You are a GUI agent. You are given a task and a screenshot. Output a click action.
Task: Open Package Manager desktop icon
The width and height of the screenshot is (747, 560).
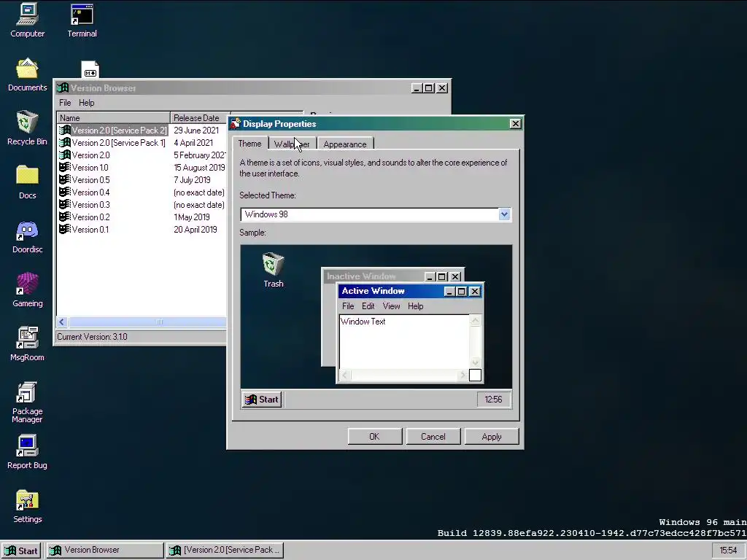coord(27,402)
